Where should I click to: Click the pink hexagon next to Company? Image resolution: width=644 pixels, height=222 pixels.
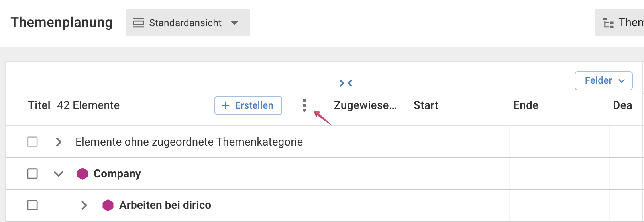click(82, 174)
